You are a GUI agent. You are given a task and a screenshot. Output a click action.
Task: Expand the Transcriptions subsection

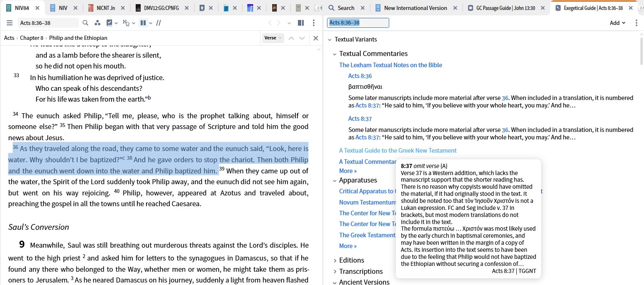point(335,271)
